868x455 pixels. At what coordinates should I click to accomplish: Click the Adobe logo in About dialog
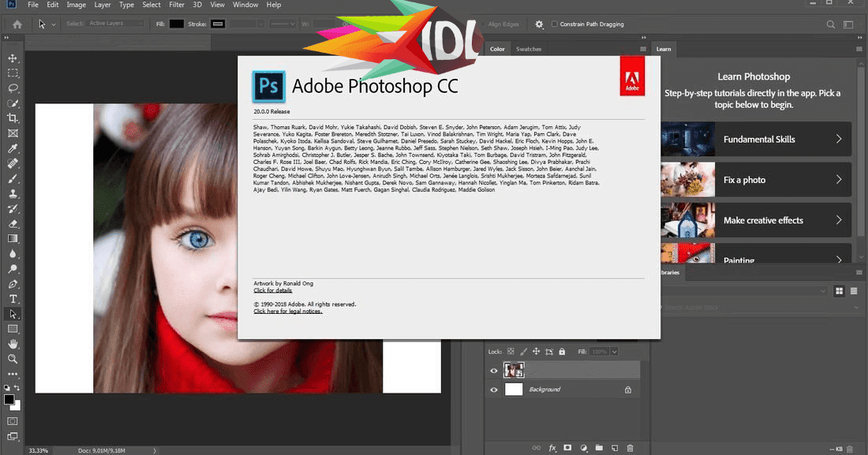click(x=632, y=76)
